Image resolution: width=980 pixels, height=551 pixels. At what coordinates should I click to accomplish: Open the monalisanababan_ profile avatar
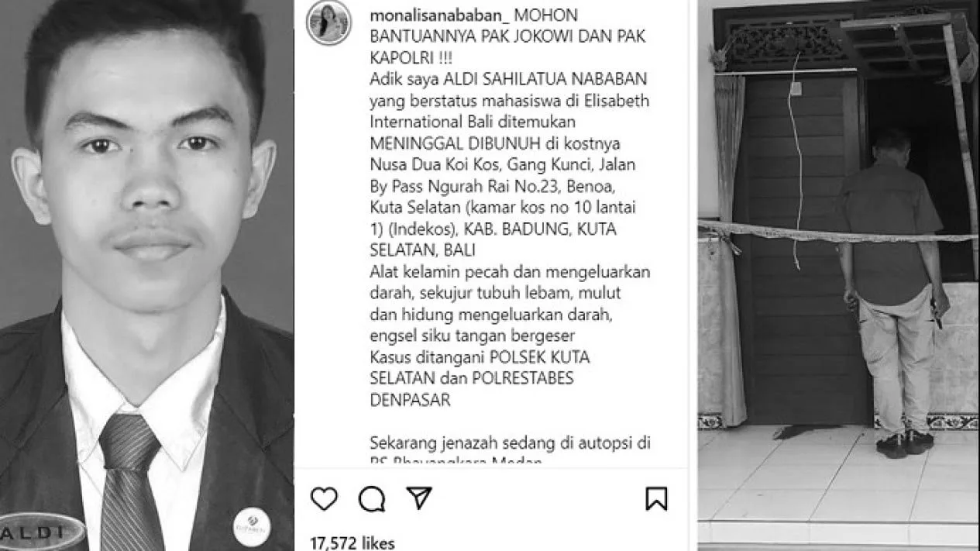pos(329,23)
